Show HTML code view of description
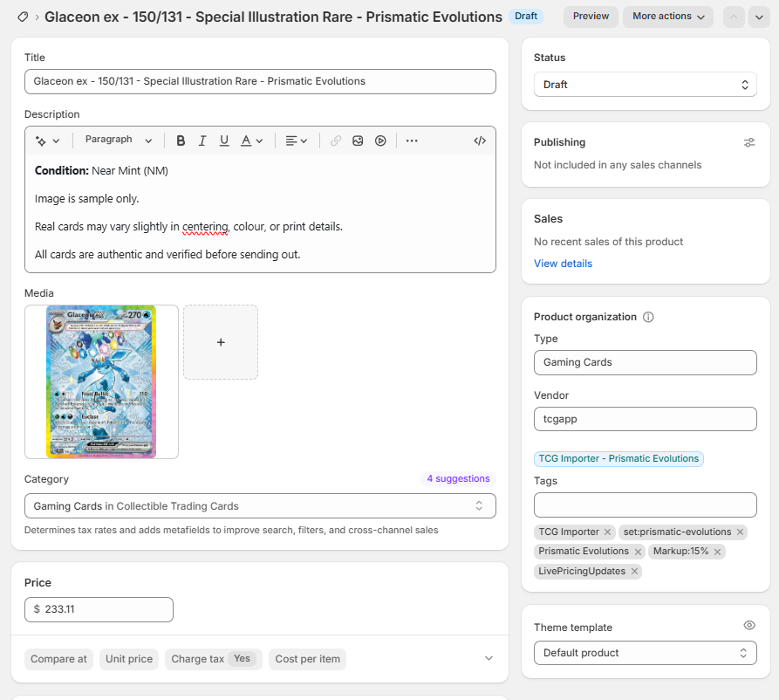Image resolution: width=779 pixels, height=700 pixels. pos(480,141)
